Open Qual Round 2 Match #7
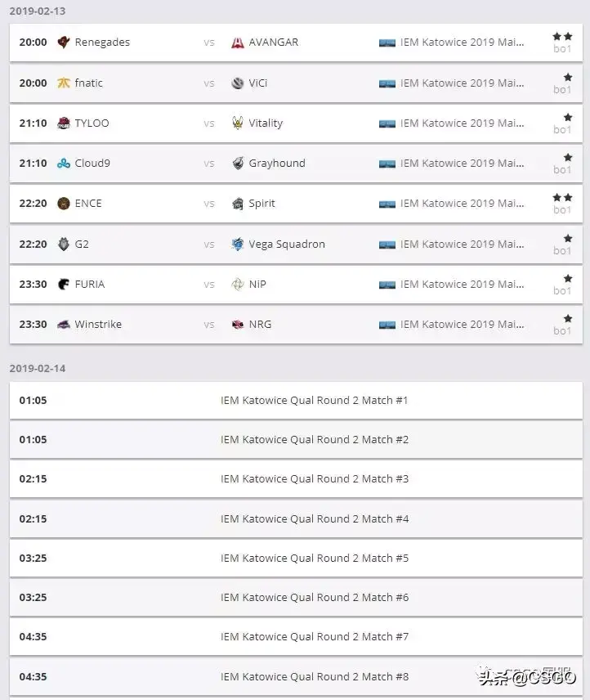Screen dimensions: 590x700 (x=314, y=636)
